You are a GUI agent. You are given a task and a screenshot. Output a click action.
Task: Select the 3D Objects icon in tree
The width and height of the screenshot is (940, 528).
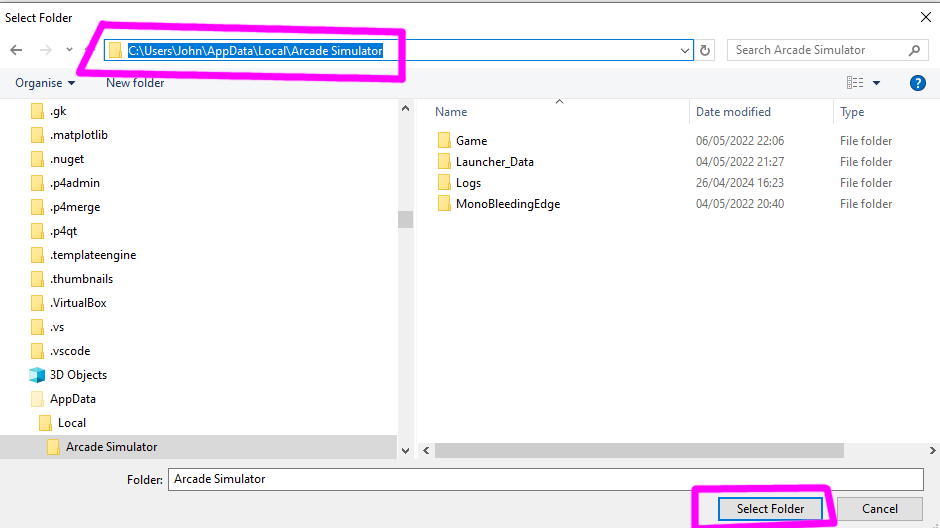pyautogui.click(x=37, y=375)
